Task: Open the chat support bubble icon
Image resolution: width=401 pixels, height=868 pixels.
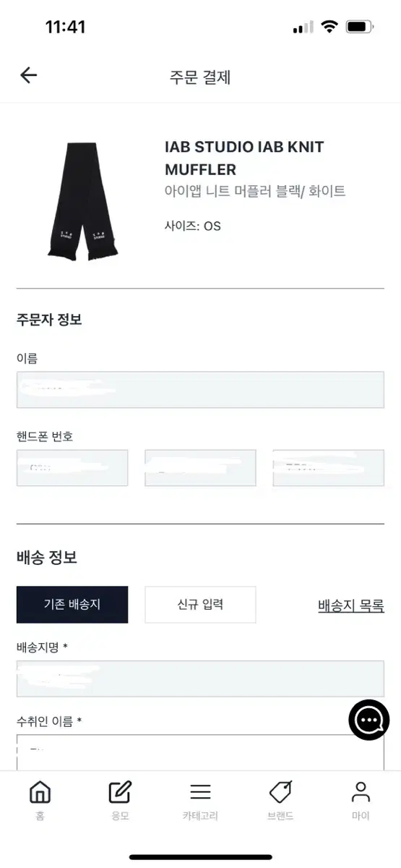Action: 369,719
